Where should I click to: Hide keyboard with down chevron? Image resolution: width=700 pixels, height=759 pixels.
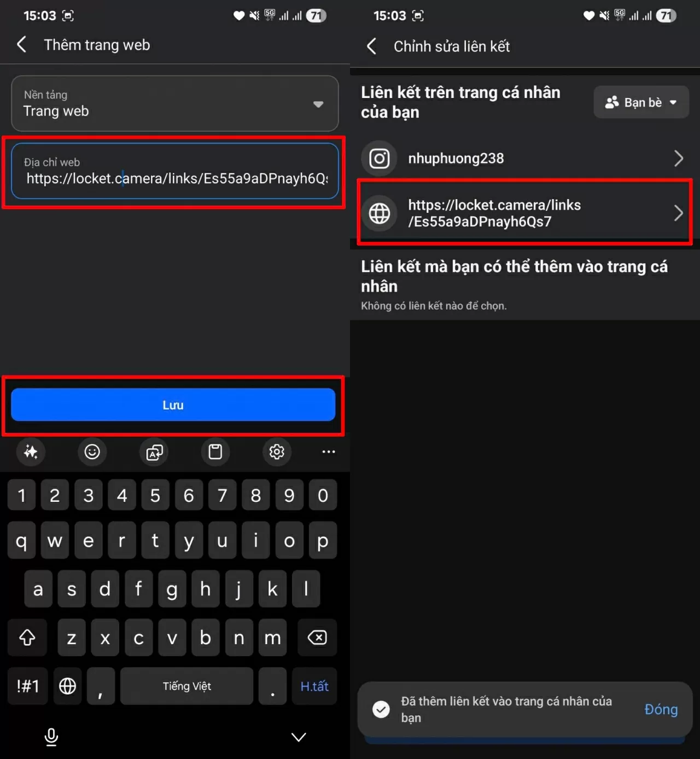pyautogui.click(x=299, y=737)
